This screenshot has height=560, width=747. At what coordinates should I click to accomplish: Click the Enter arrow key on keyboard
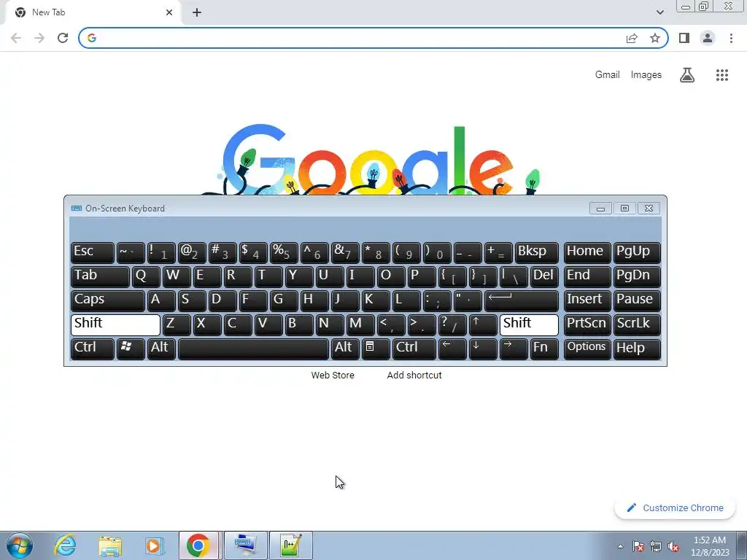[521, 301]
